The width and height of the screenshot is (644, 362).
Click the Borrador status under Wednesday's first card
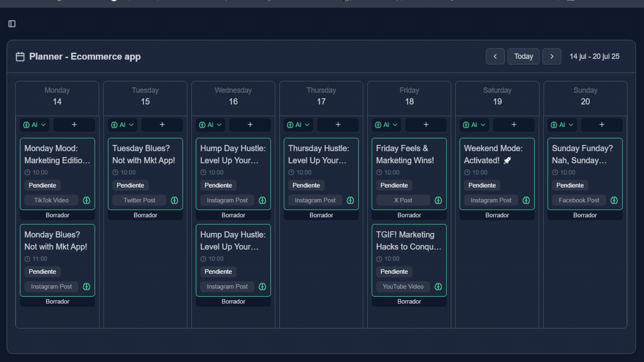click(233, 215)
